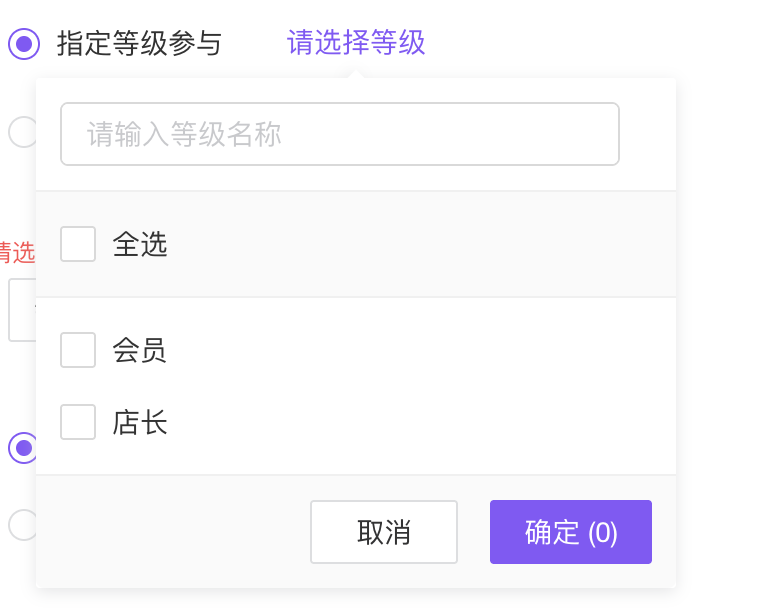Check the 会员 level checkbox

[x=78, y=350]
